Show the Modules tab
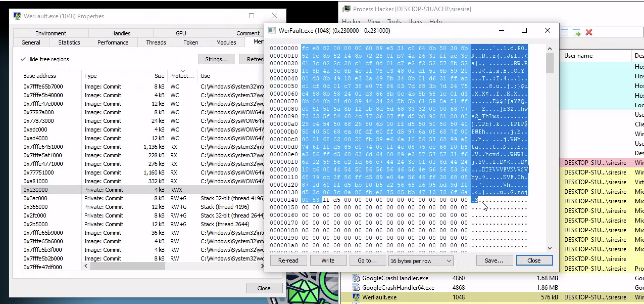The width and height of the screenshot is (644, 304). point(226,42)
